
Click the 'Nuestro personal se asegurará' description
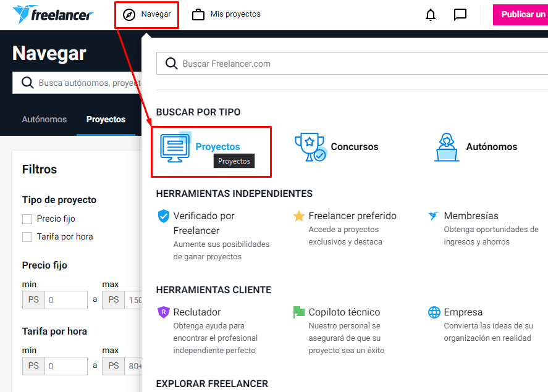pos(347,338)
